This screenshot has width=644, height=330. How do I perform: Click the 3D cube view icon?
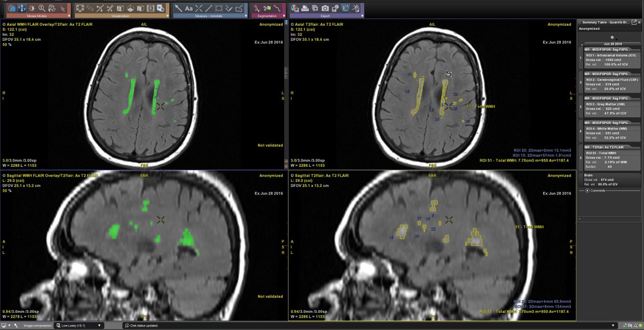tap(120, 8)
